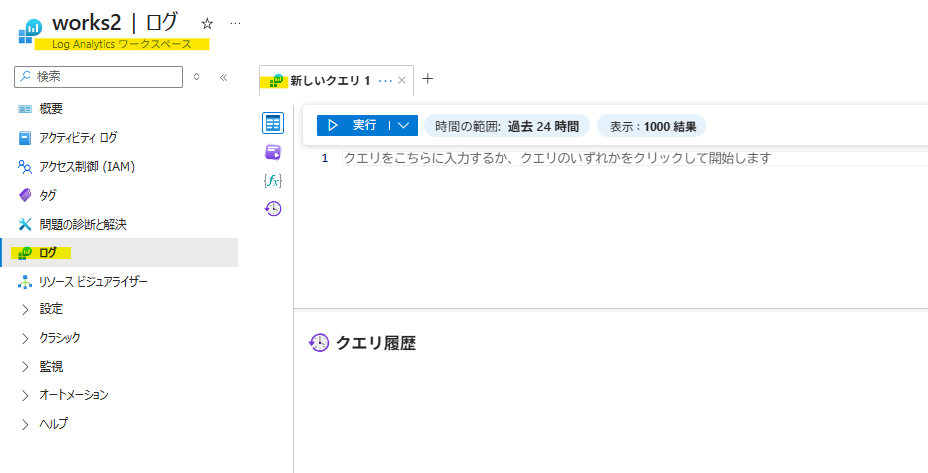Change the 表示 1000 結果 limit
This screenshot has width=928, height=473.
click(651, 126)
